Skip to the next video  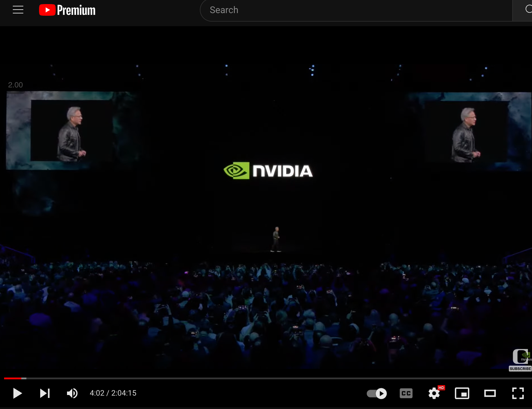45,393
